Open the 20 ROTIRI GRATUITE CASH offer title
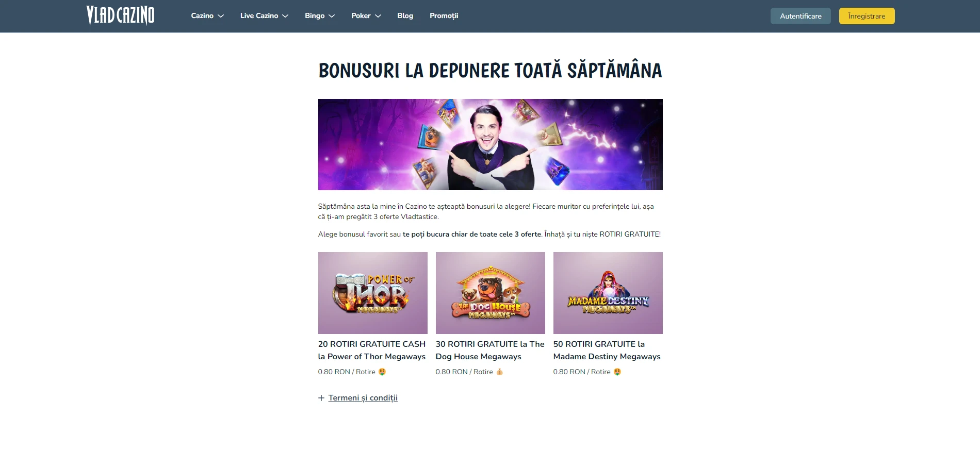This screenshot has width=980, height=451. point(372,350)
